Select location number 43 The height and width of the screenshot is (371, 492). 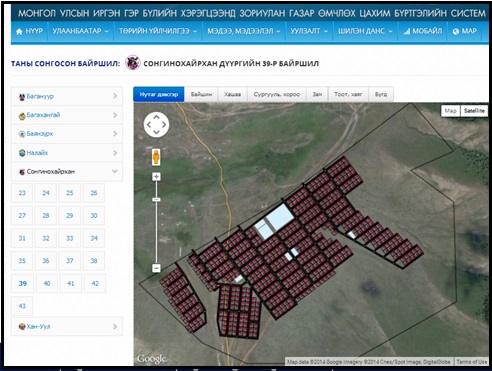[x=22, y=306]
